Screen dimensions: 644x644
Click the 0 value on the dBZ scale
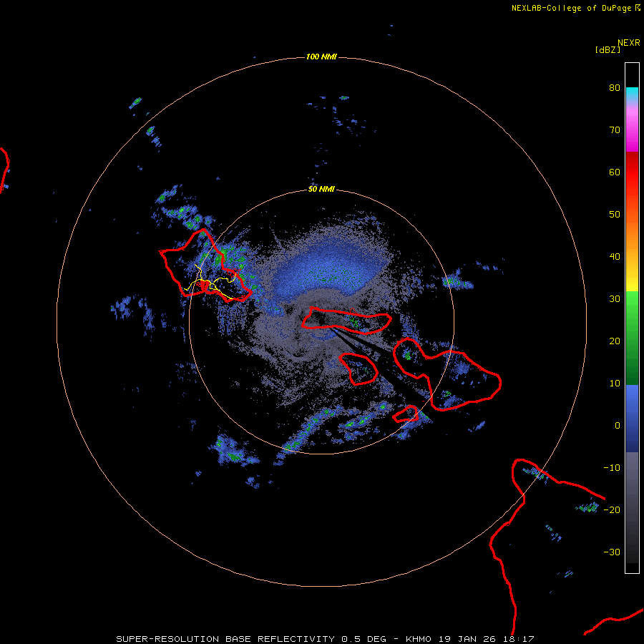click(x=618, y=426)
